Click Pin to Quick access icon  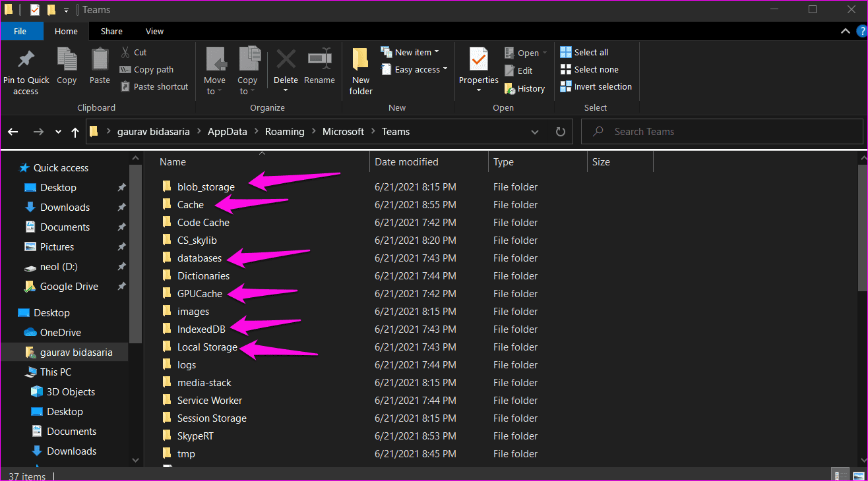pos(26,61)
